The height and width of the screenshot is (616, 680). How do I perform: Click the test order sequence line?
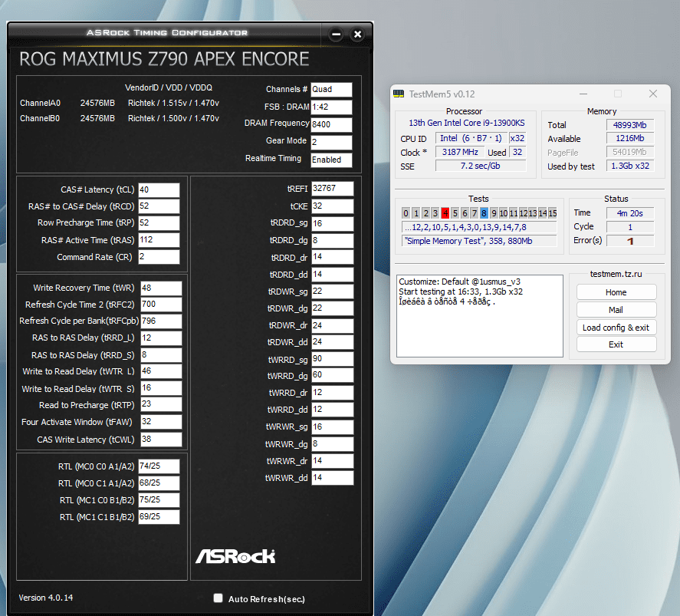479,227
